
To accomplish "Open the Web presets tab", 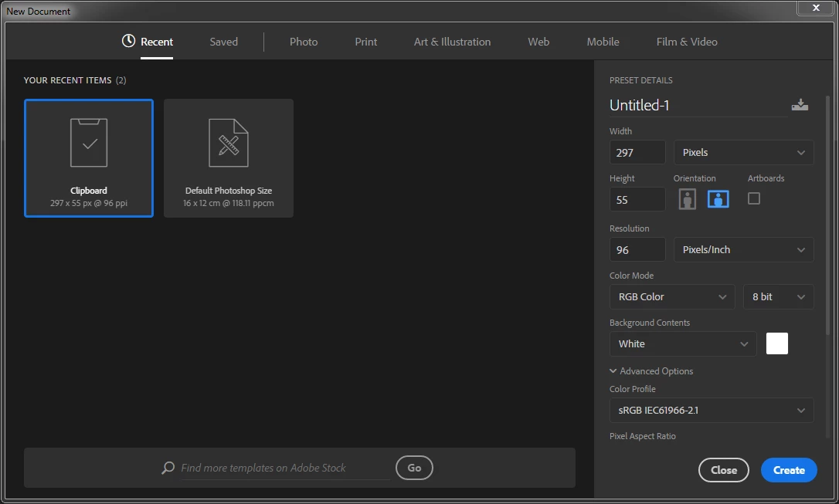I will (538, 42).
